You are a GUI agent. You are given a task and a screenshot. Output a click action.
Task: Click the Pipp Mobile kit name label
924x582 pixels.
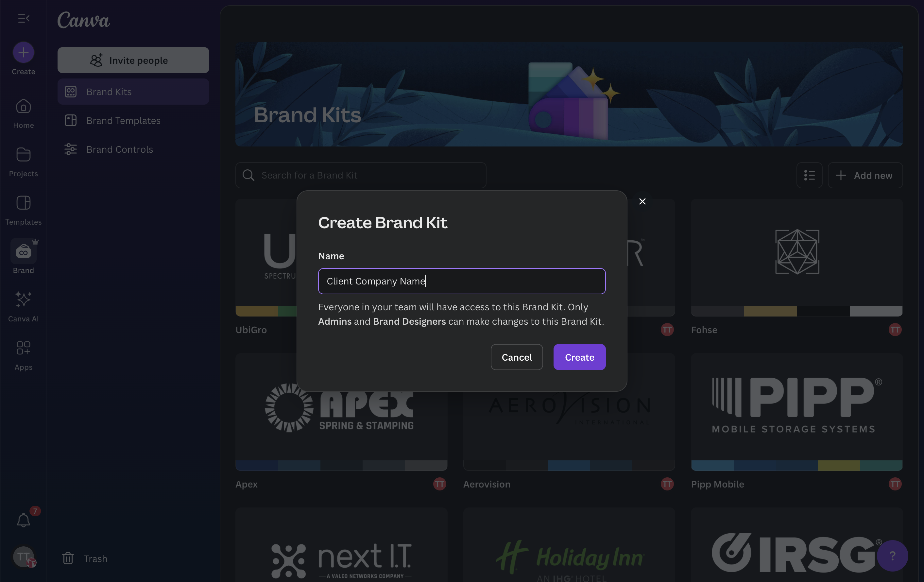(x=718, y=484)
